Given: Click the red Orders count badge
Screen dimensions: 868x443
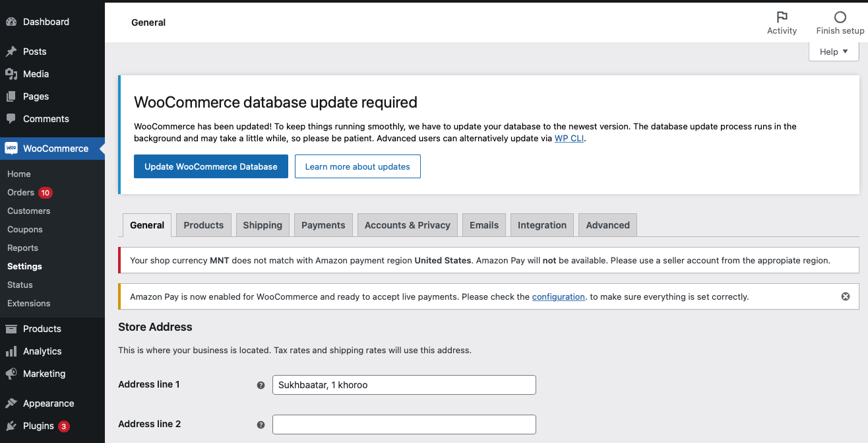Looking at the screenshot, I should [45, 193].
